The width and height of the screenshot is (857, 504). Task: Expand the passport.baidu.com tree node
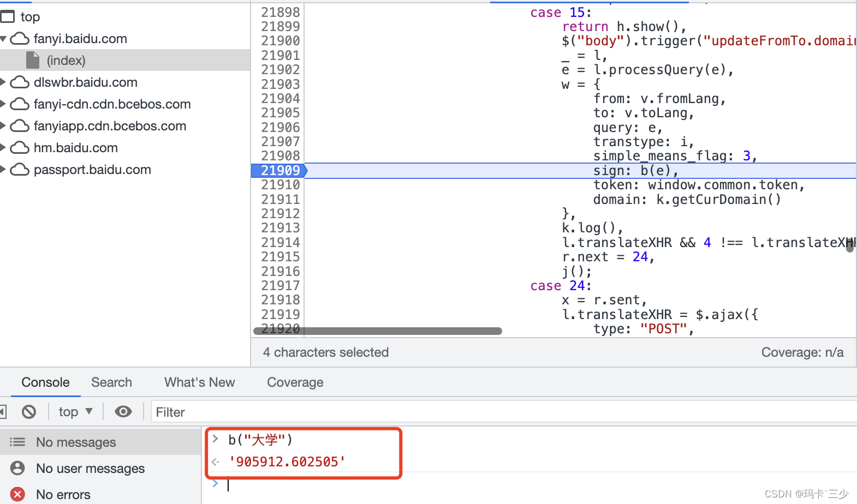pos(3,170)
